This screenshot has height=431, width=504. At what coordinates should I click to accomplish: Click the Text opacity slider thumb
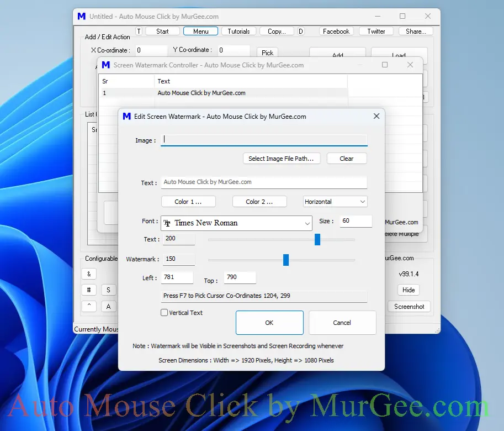point(317,239)
